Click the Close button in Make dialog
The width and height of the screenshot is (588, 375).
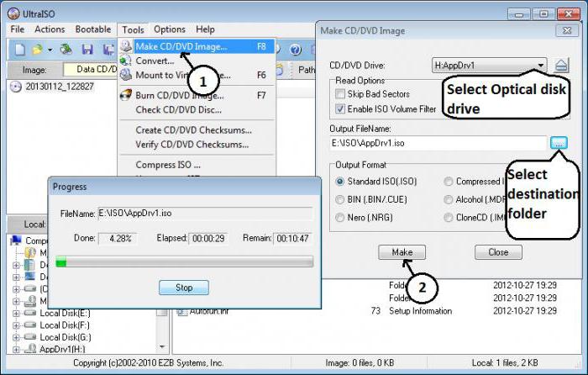pos(498,252)
